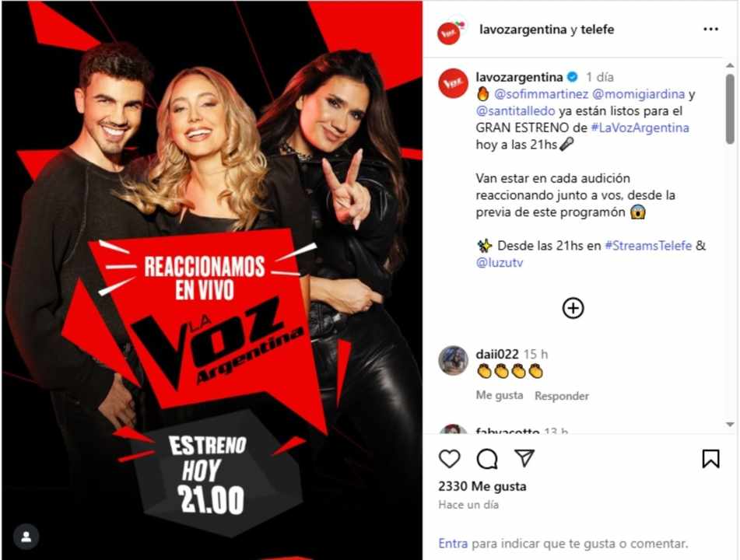Visit the @santitalledo profile link
This screenshot has height=560, width=740.
pos(515,111)
